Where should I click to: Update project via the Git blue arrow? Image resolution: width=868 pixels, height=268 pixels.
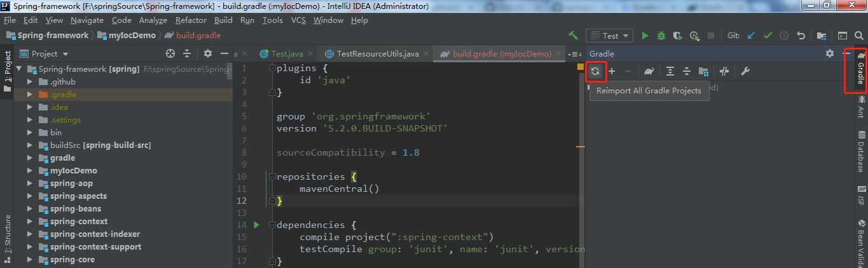752,36
